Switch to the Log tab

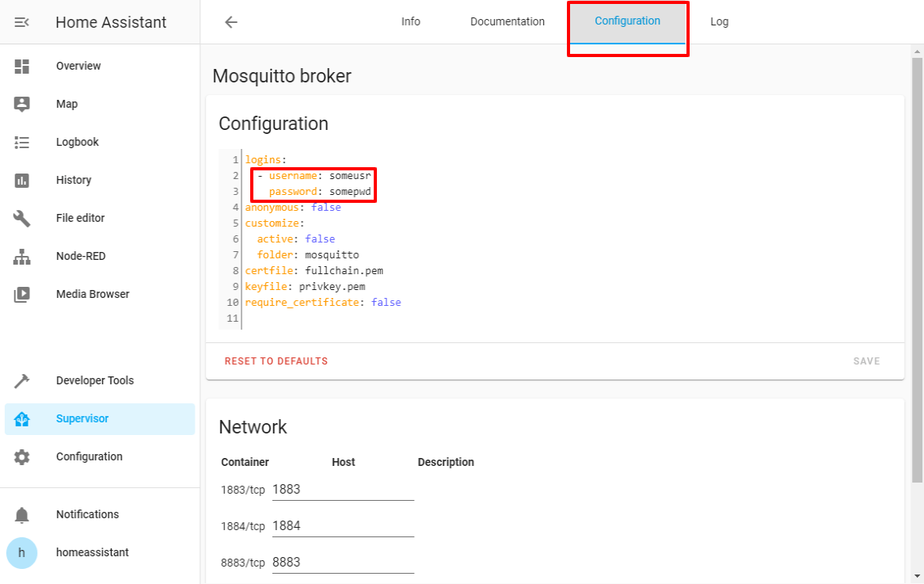[x=719, y=22]
